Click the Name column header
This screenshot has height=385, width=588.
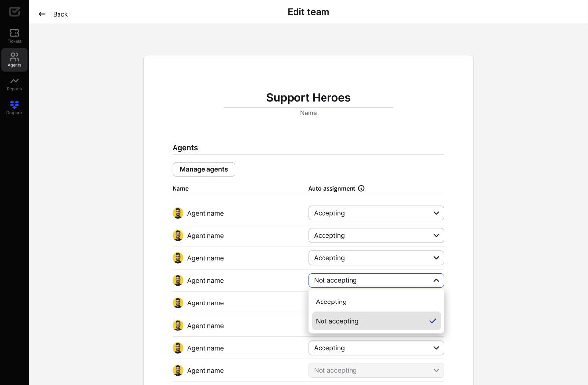click(x=180, y=189)
